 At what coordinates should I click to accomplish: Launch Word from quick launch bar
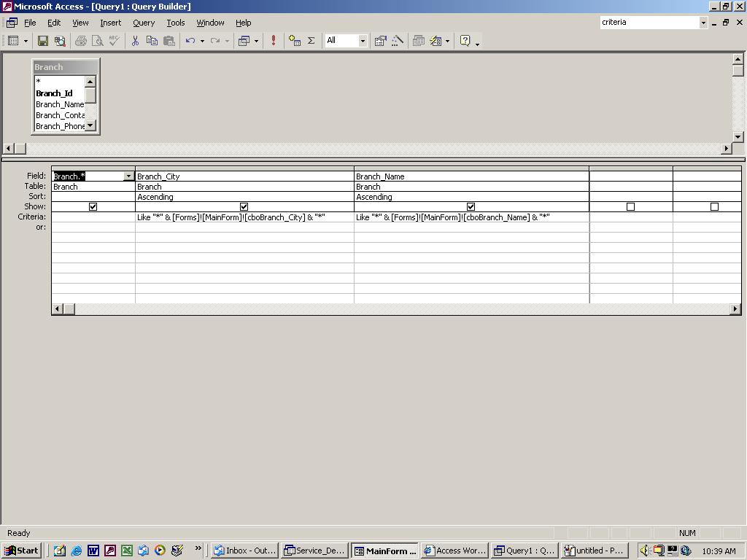click(x=93, y=551)
